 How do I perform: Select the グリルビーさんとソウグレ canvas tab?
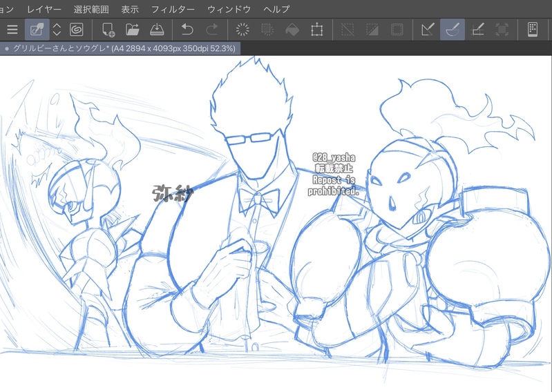click(120, 48)
